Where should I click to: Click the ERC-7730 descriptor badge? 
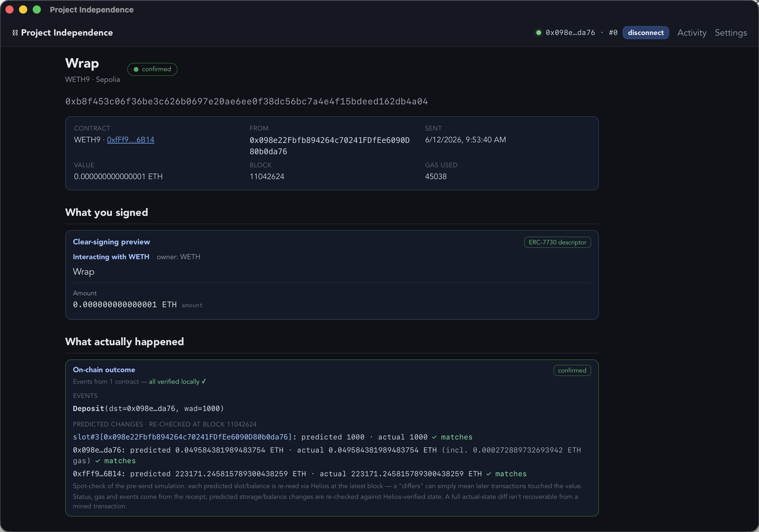[557, 242]
